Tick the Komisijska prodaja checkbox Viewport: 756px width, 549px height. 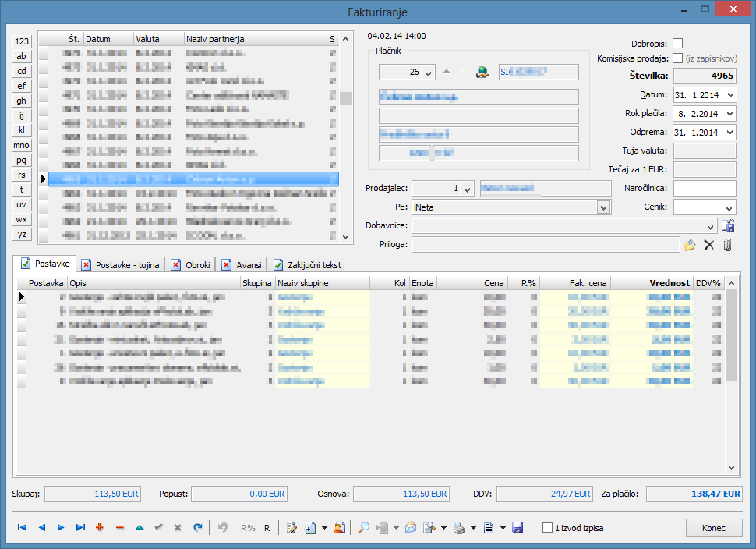(x=677, y=58)
